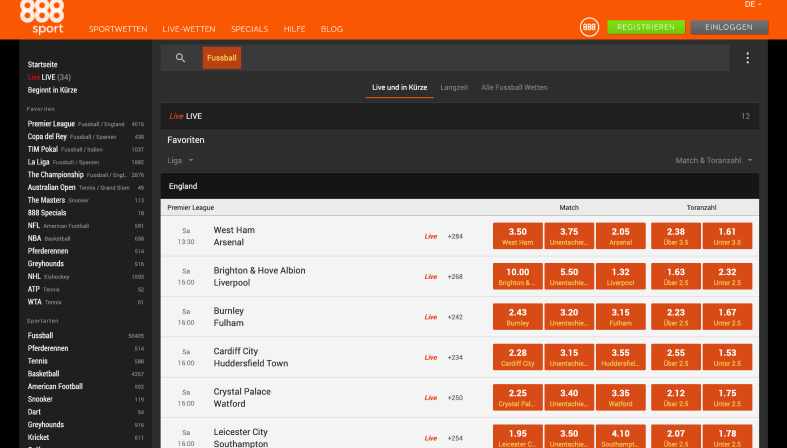Select draw 3.75 for West Ham match
The image size is (787, 448).
click(x=569, y=236)
